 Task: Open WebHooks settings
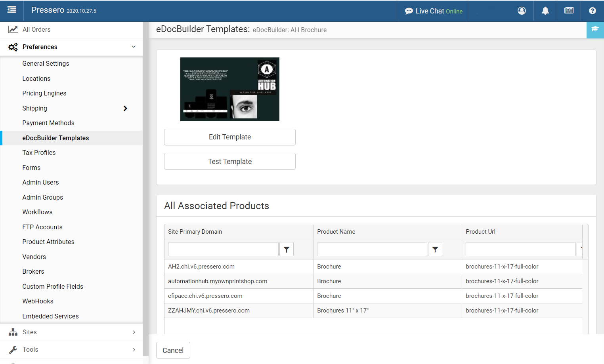(38, 301)
